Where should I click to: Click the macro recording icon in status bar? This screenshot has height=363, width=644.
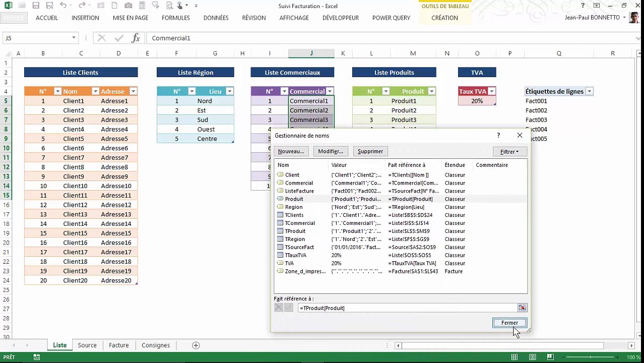tap(36, 357)
